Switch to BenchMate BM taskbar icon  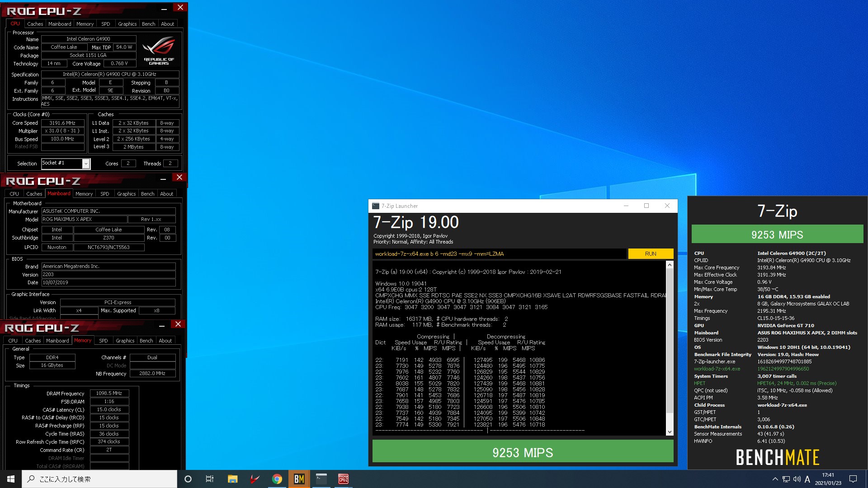coord(299,479)
